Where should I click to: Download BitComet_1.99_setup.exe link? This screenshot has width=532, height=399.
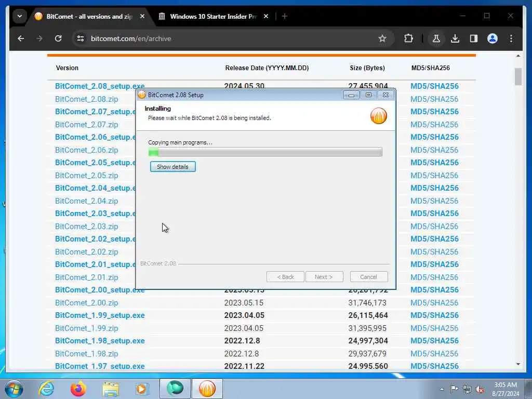pyautogui.click(x=100, y=315)
